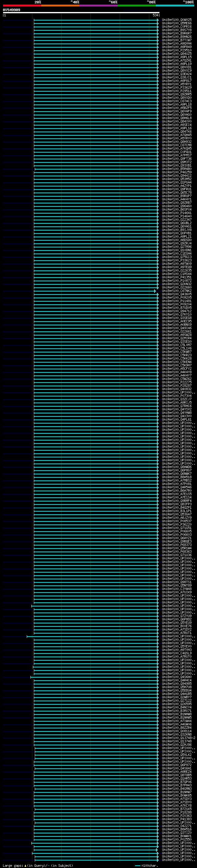This screenshot has height=868, width=197.
Task: Open hit UniRef100_B0WK65
Action: click(177, 795)
